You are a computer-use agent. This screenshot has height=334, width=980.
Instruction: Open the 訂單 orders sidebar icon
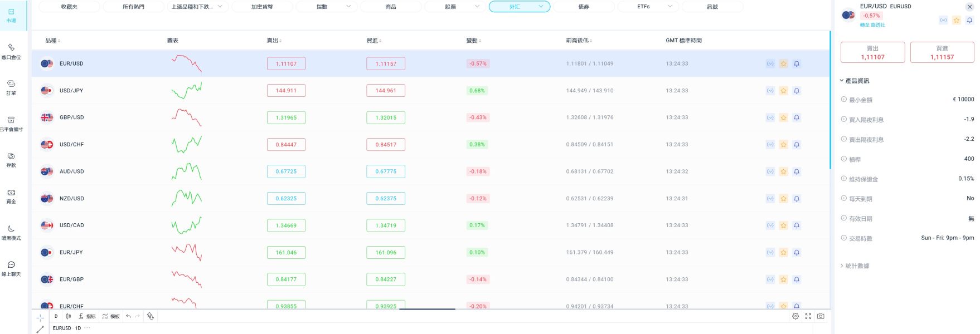tap(11, 87)
